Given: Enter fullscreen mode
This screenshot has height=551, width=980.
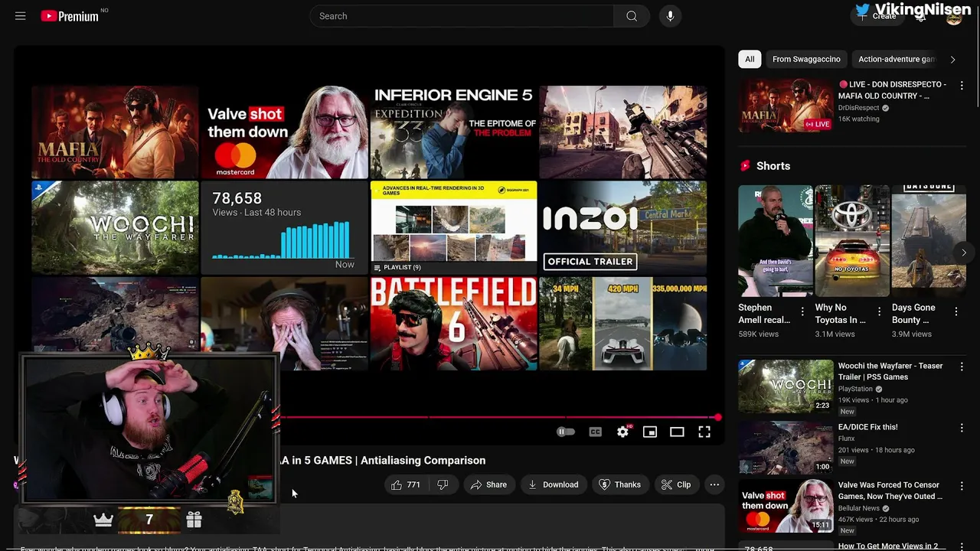Looking at the screenshot, I should point(704,432).
